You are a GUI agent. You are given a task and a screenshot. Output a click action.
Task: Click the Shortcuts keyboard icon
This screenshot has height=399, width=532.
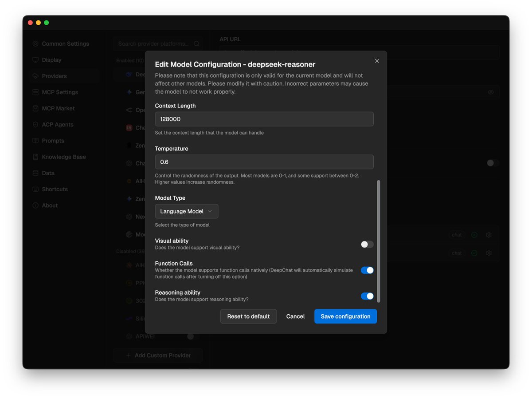pyautogui.click(x=35, y=189)
